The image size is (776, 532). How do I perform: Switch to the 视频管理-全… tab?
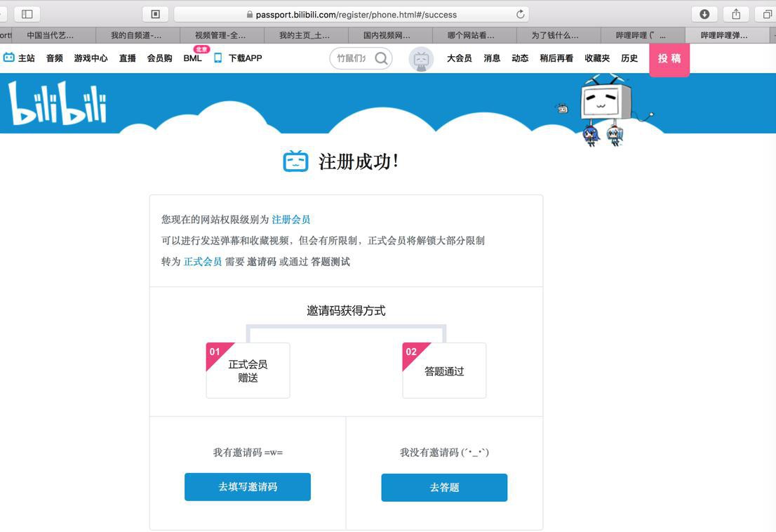[222, 35]
